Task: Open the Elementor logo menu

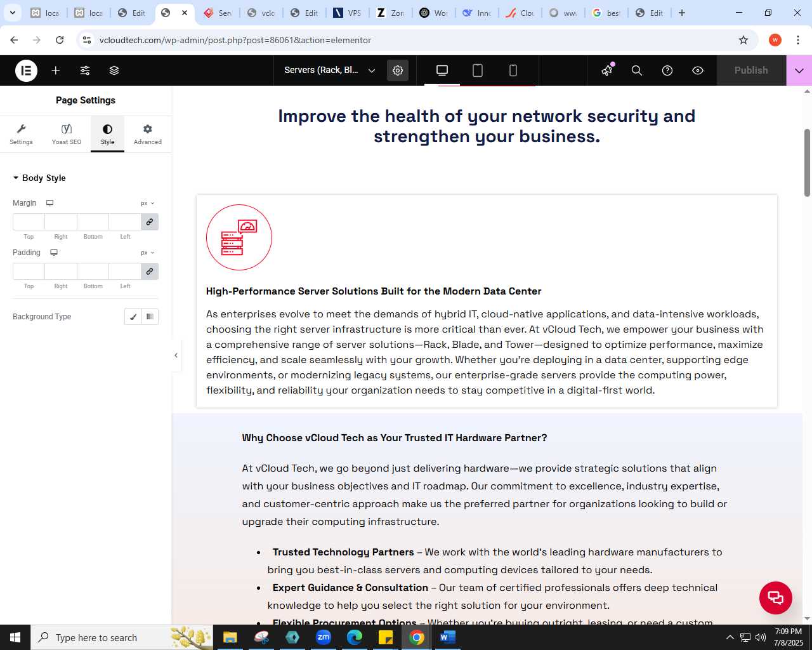Action: tap(26, 70)
